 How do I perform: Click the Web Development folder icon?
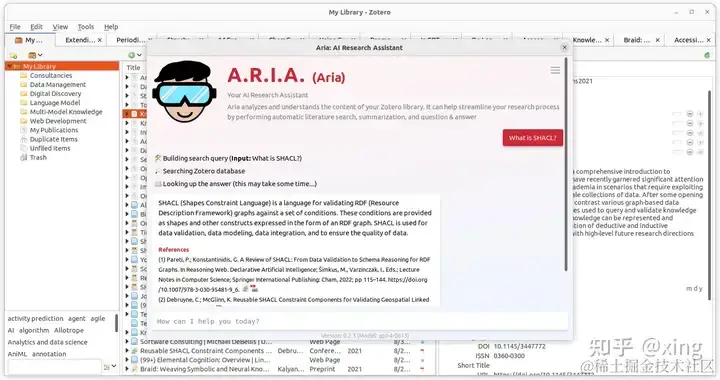pos(23,121)
